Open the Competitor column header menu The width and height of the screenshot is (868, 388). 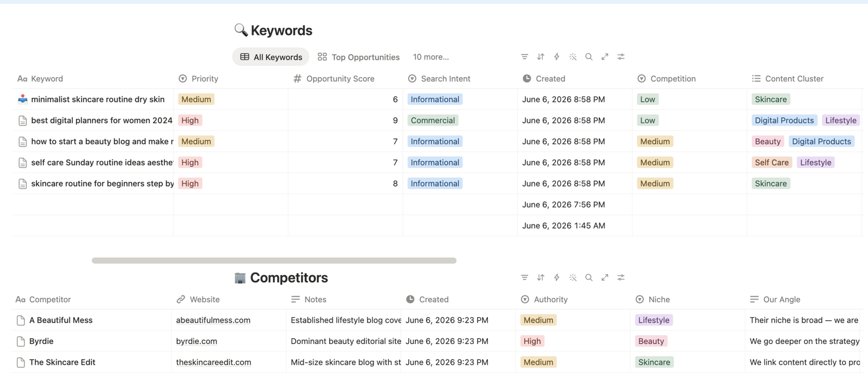click(92, 299)
